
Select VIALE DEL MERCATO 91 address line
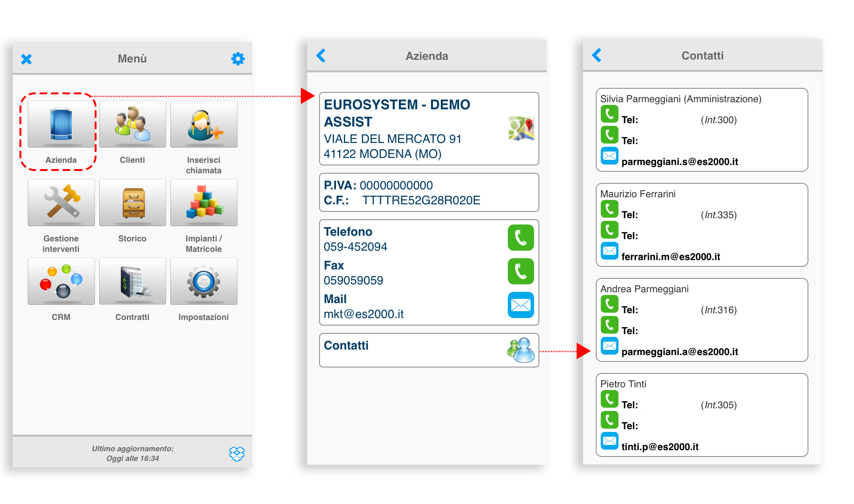tap(393, 139)
